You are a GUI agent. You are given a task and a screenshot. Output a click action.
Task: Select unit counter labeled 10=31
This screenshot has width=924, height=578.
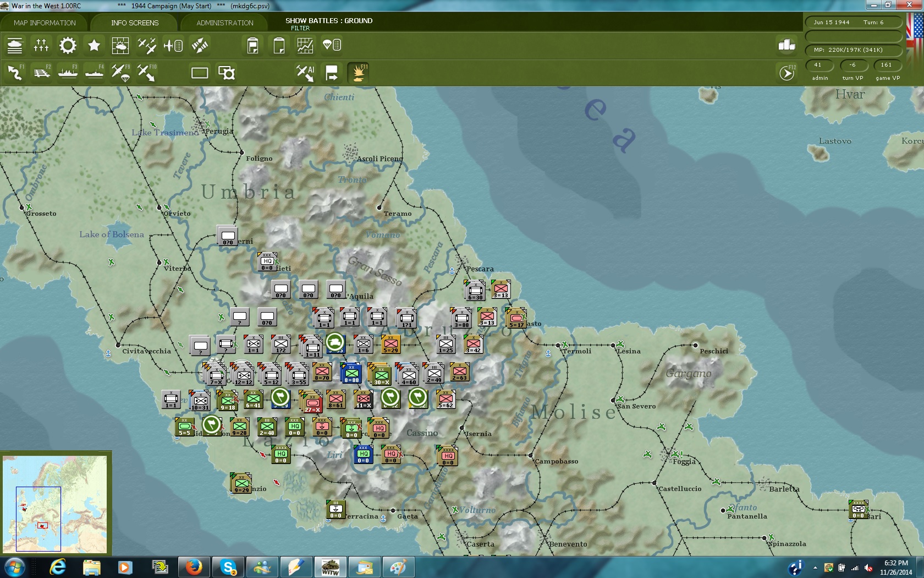click(200, 400)
